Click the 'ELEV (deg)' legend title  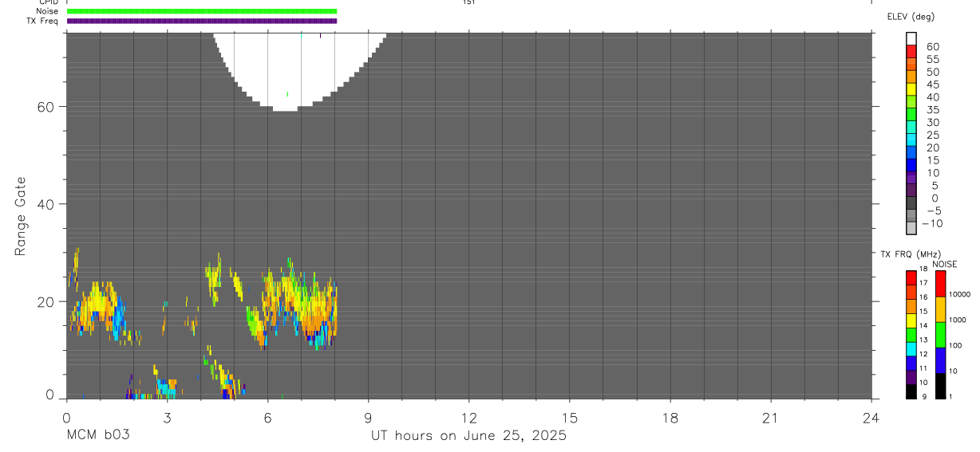[911, 17]
